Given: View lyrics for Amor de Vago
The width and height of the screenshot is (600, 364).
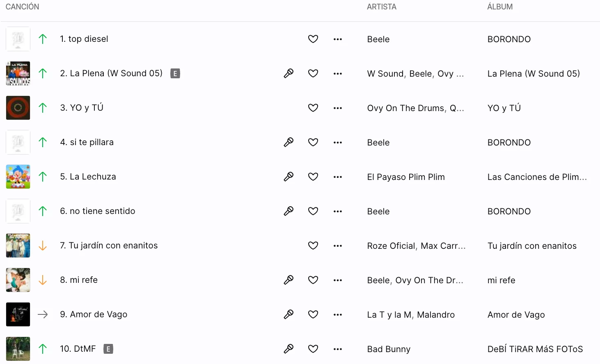Looking at the screenshot, I should point(289,314).
